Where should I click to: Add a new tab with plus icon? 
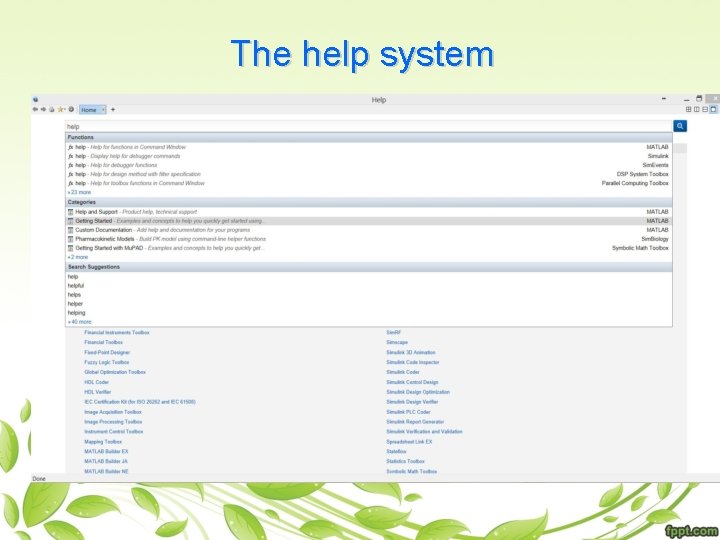point(112,109)
